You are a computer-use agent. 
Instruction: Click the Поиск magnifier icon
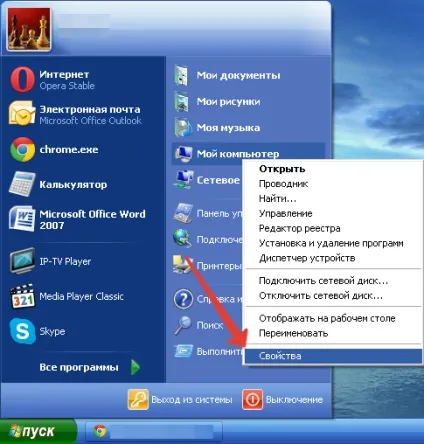[x=183, y=325]
